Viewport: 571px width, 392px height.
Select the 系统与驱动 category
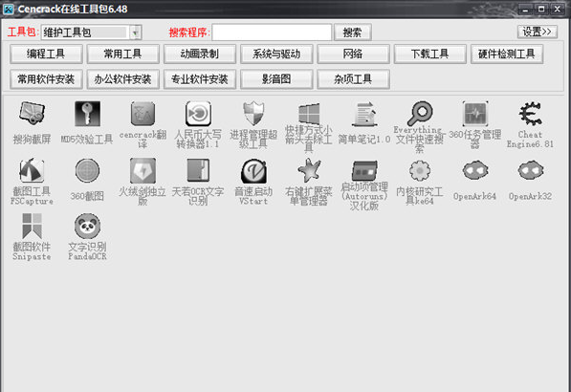point(276,54)
